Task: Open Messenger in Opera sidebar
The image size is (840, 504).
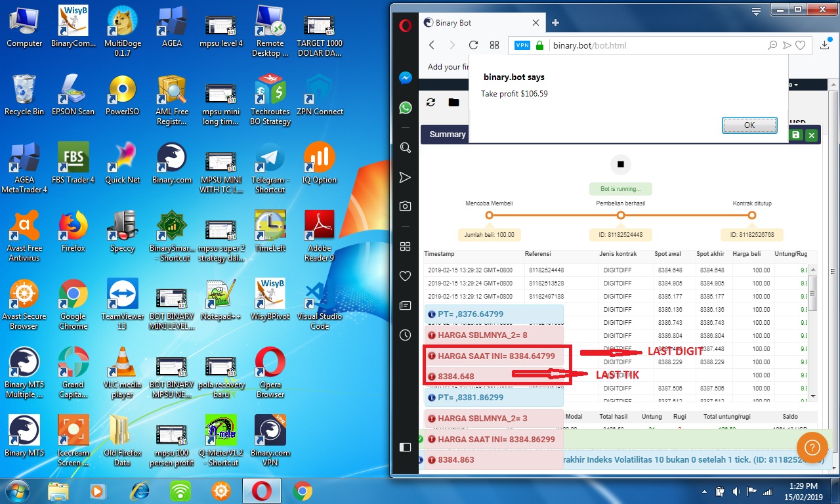Action: tap(406, 77)
